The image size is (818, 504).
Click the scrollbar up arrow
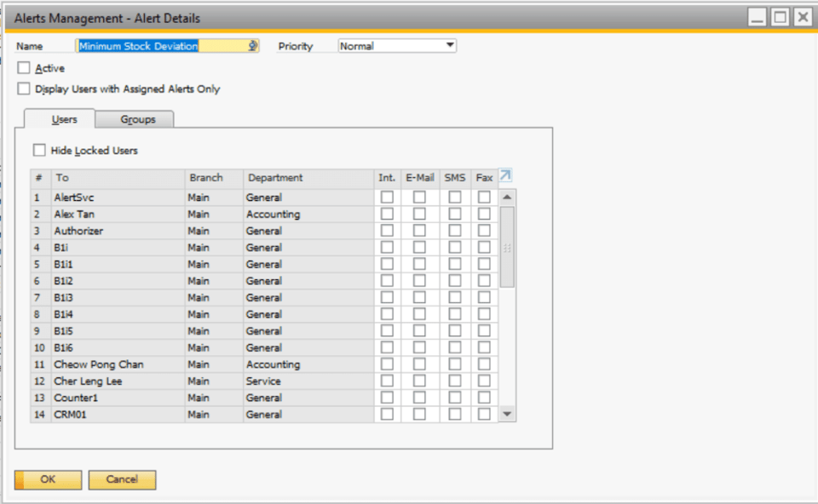507,197
